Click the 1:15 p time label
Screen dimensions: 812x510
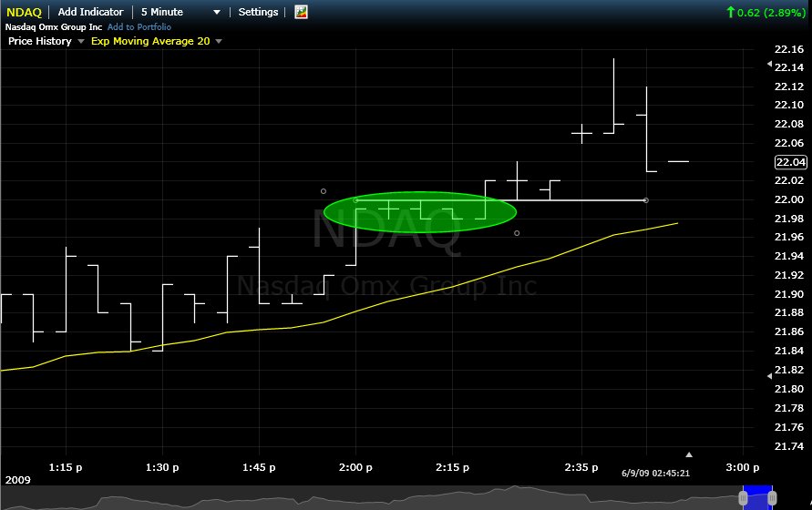66,467
